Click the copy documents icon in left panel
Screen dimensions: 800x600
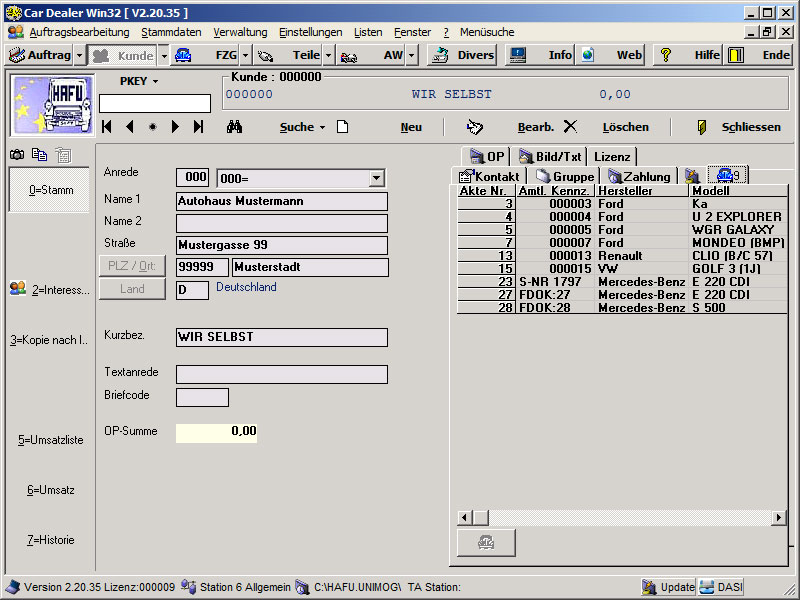point(39,155)
